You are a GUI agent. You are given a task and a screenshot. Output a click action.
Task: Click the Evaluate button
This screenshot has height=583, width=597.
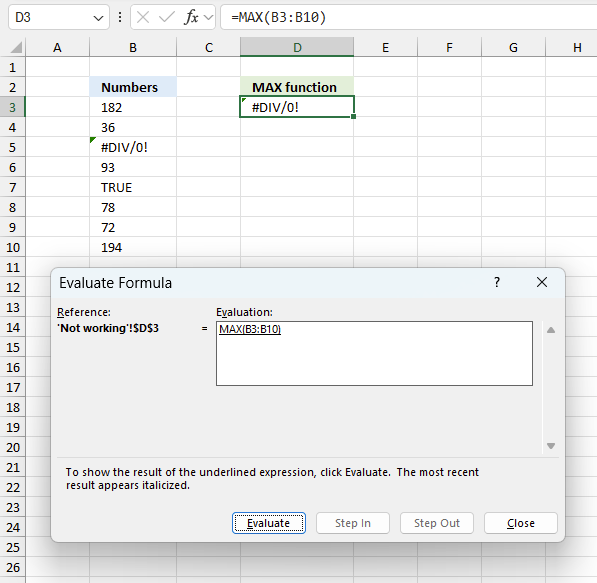point(269,523)
